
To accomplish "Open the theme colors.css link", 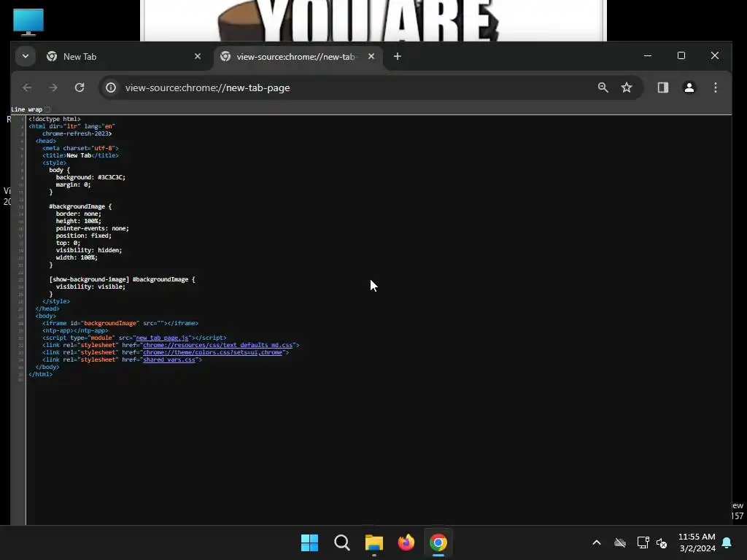I will pyautogui.click(x=212, y=352).
